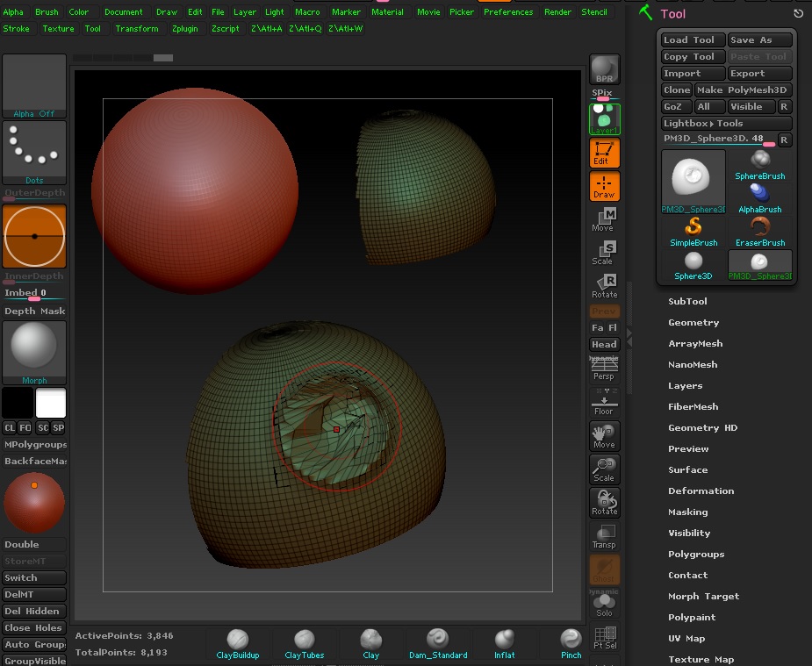Open the Alpha Off selector
The height and width of the screenshot is (666, 812).
[x=34, y=86]
